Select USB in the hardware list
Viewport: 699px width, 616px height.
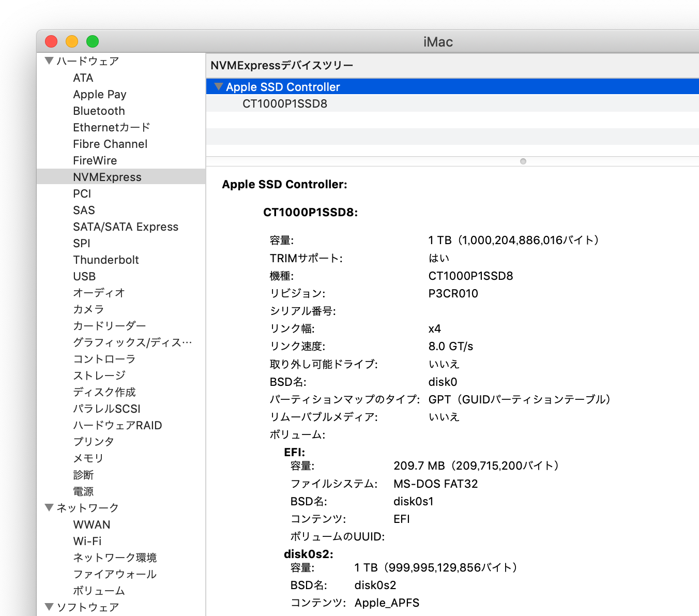pos(84,276)
